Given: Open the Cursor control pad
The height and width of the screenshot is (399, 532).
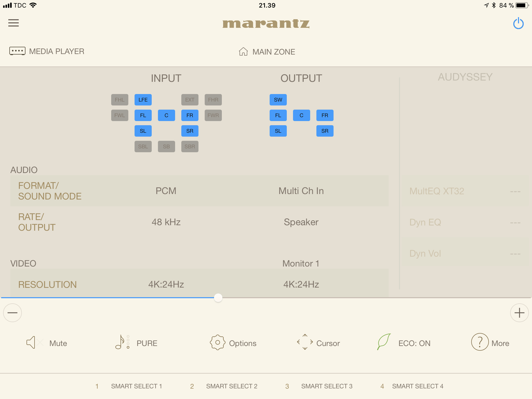Looking at the screenshot, I should tap(305, 342).
